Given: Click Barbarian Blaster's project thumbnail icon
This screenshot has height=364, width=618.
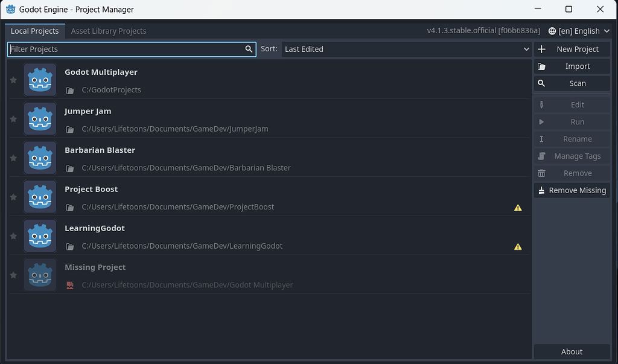Looking at the screenshot, I should [x=40, y=158].
